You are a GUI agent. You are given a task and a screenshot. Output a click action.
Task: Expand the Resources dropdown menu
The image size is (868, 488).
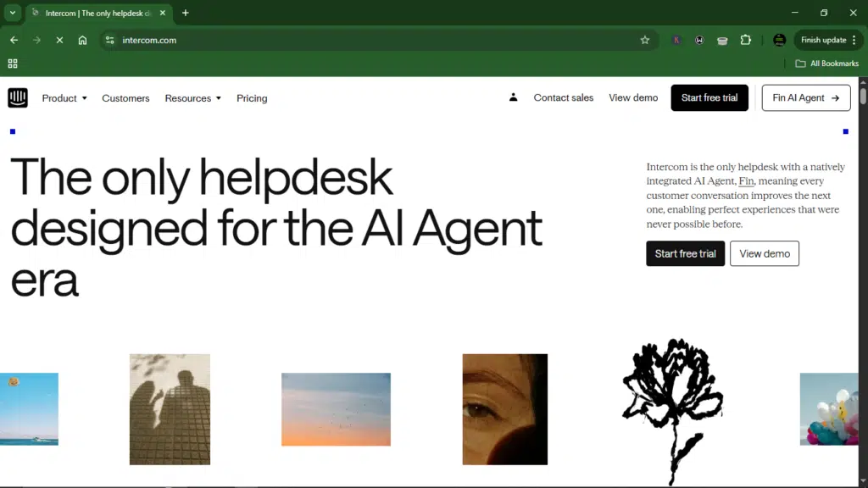point(192,98)
